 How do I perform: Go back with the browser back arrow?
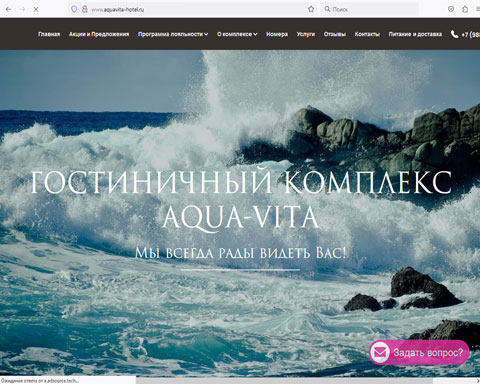click(9, 9)
